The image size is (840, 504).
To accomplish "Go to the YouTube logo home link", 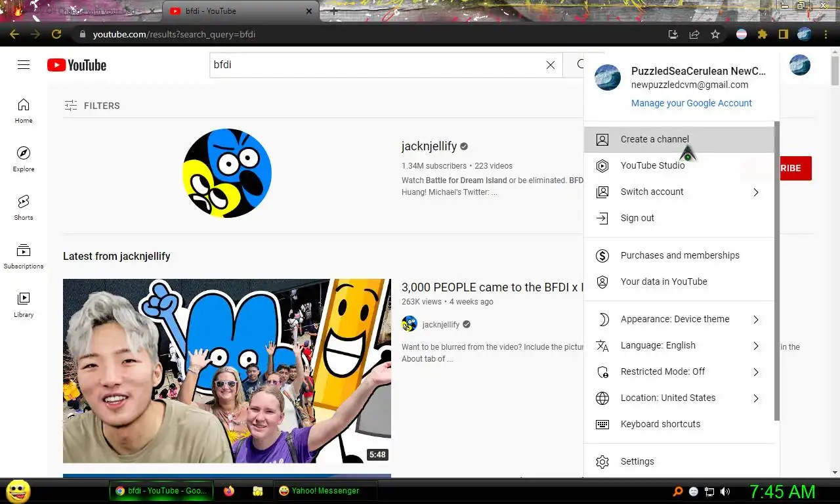I will [x=77, y=65].
